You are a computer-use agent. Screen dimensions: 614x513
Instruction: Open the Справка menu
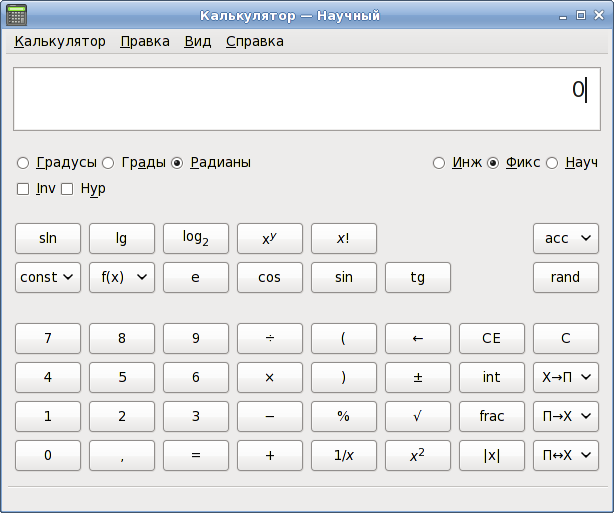[255, 42]
